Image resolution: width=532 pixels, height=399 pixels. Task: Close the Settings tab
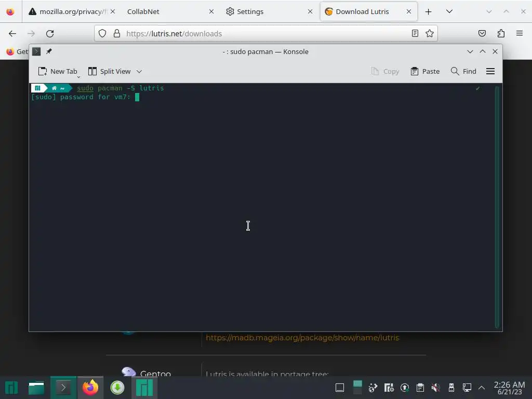310,11
